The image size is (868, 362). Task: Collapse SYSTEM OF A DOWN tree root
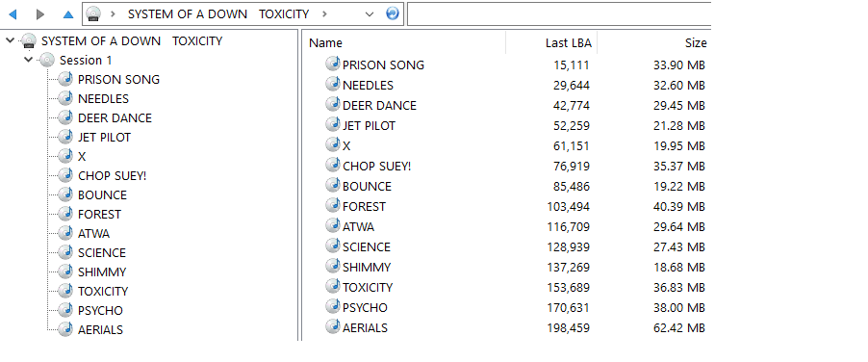point(10,40)
